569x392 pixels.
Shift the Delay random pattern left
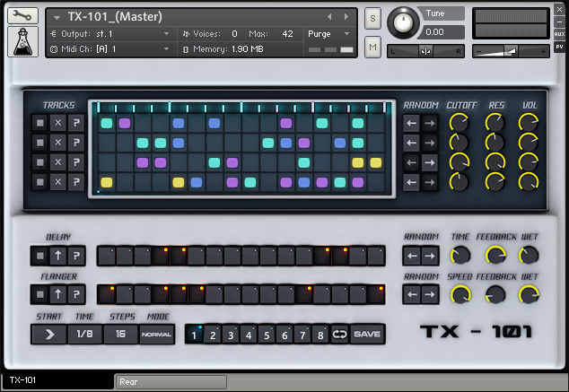click(412, 256)
